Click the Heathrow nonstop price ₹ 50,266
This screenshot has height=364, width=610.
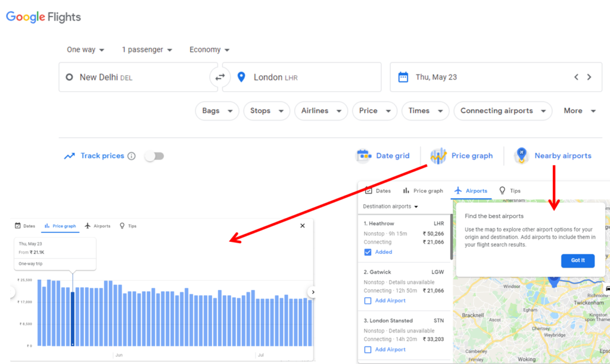[x=434, y=234]
